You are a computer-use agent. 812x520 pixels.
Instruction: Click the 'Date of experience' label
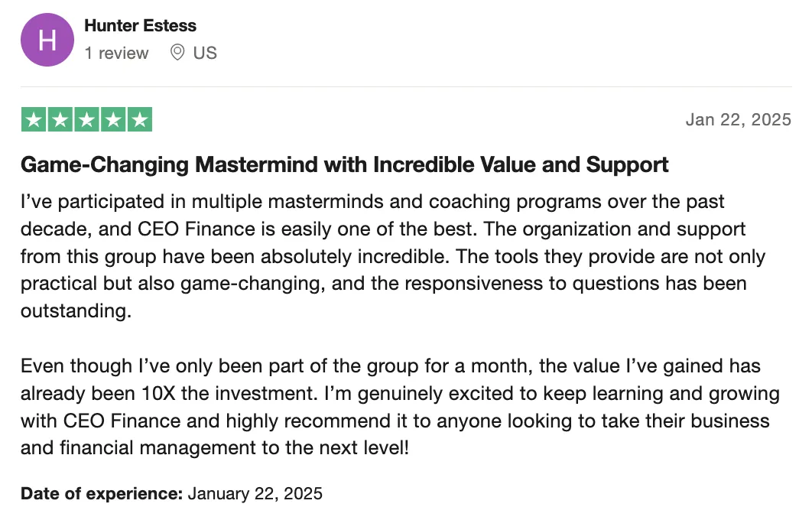tap(102, 493)
